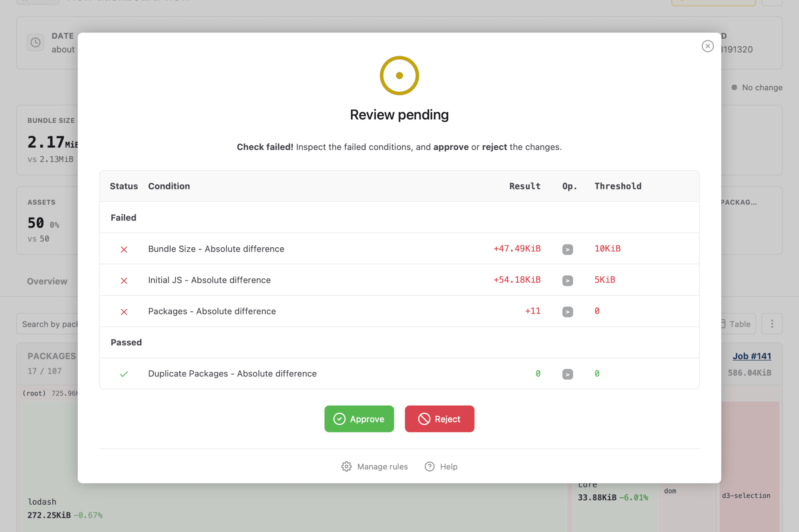The width and height of the screenshot is (799, 532).
Task: Click the clock icon beside DATE
Action: coord(35,43)
